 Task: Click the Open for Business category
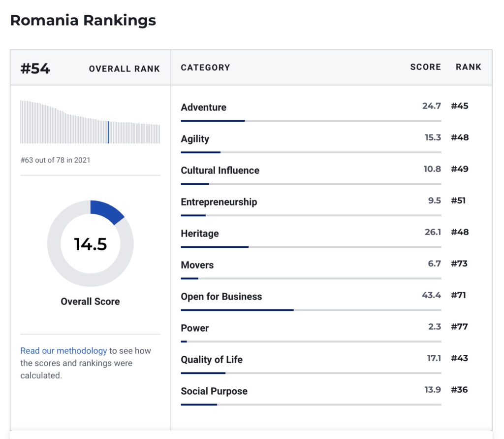[x=221, y=297]
